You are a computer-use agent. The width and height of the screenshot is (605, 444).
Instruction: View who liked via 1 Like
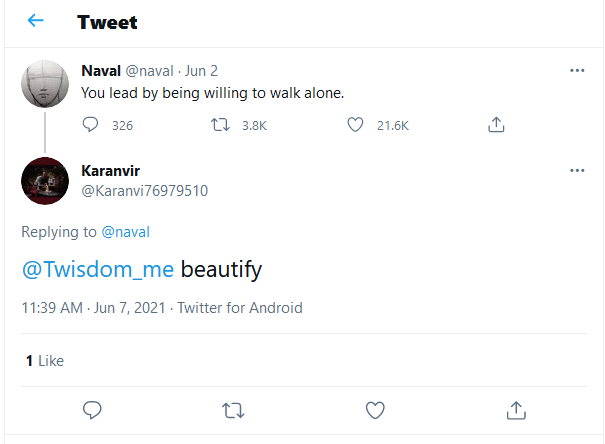pyautogui.click(x=44, y=360)
